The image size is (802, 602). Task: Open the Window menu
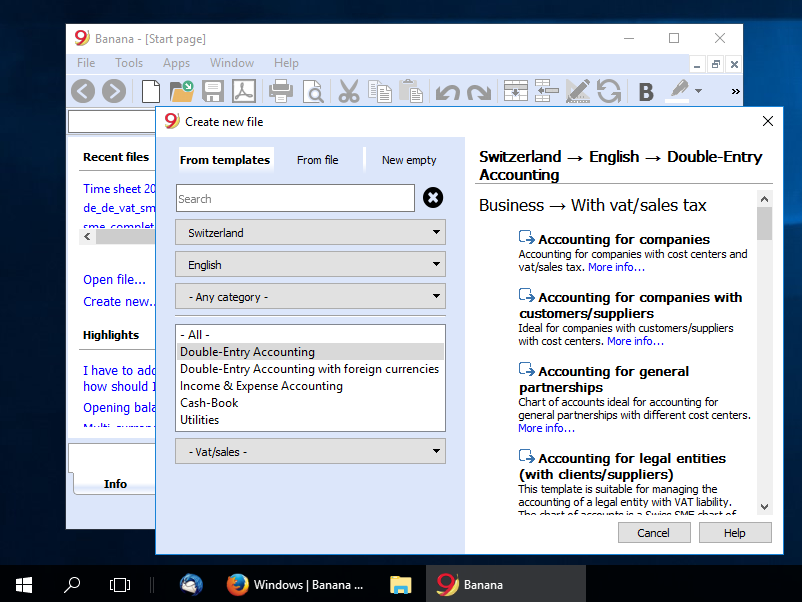click(x=232, y=63)
